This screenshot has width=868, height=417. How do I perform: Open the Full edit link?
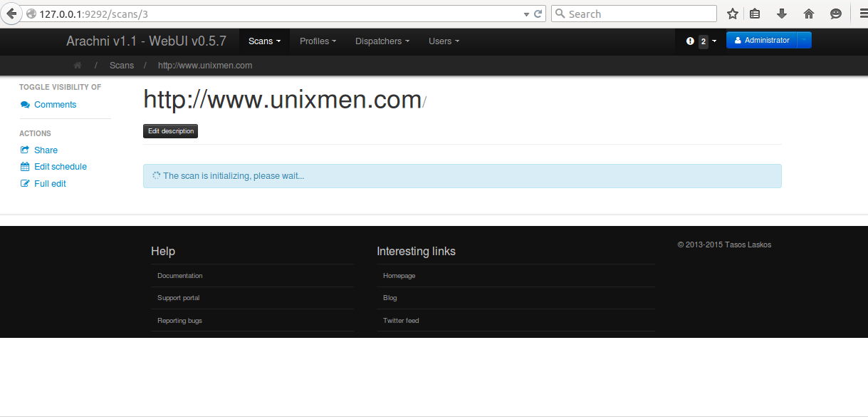point(50,184)
